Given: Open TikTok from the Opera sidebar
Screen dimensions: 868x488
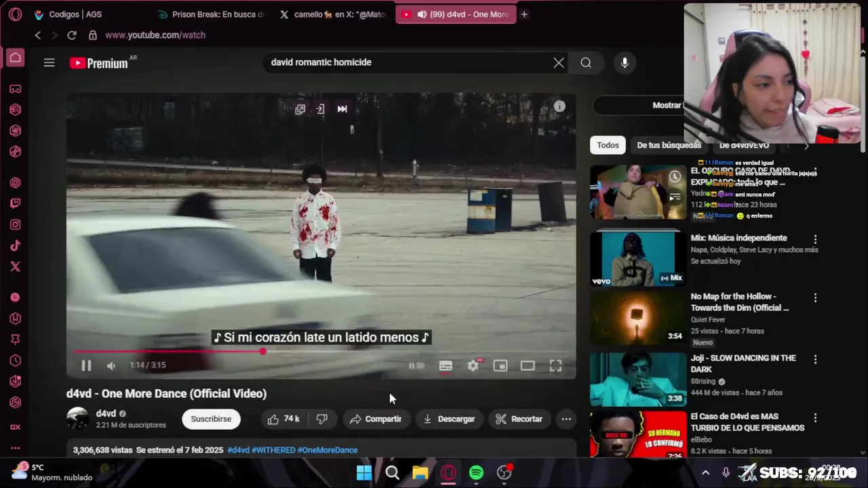Looking at the screenshot, I should coord(15,245).
